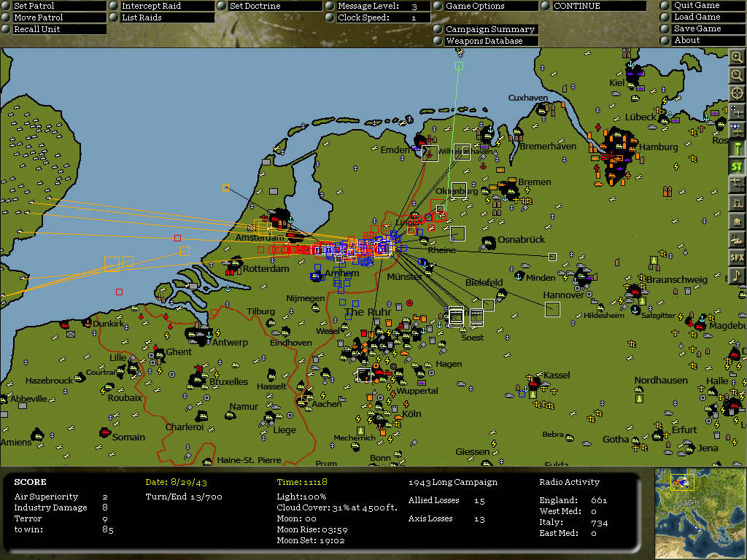Click the Kassel city label

point(557,375)
